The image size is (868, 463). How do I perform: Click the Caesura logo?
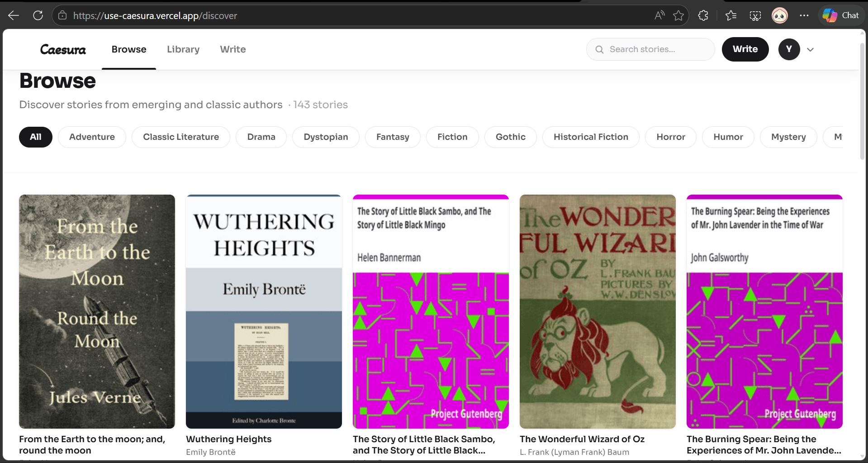click(x=63, y=49)
